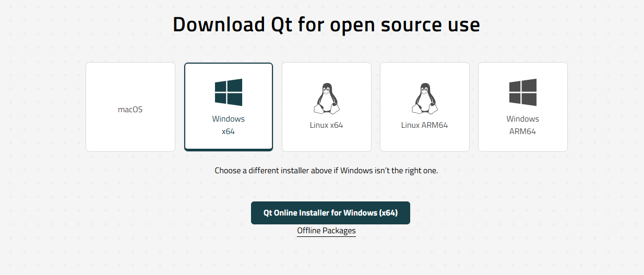Viewport: 644px width, 275px height.
Task: Click the Windows logo in the x64 card
Action: 229,92
